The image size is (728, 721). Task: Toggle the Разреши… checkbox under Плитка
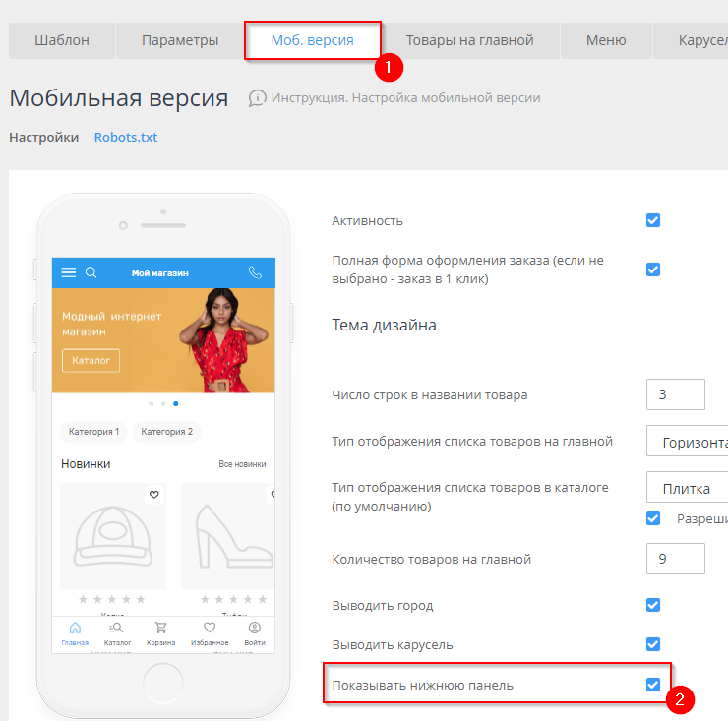point(653,518)
